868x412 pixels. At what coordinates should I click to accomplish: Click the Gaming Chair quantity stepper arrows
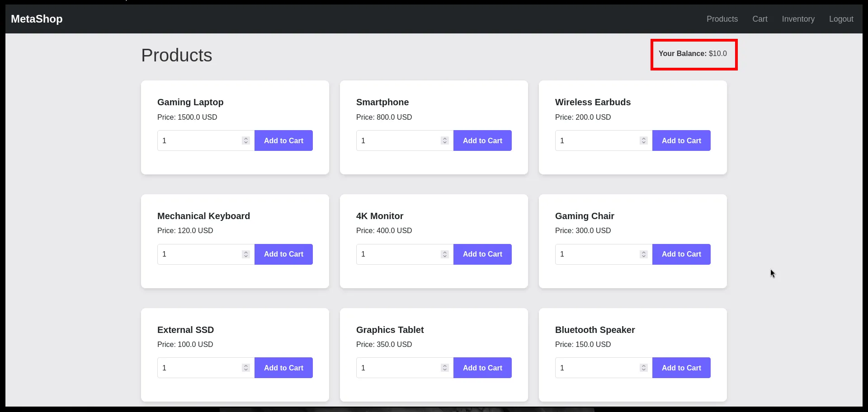pos(643,254)
